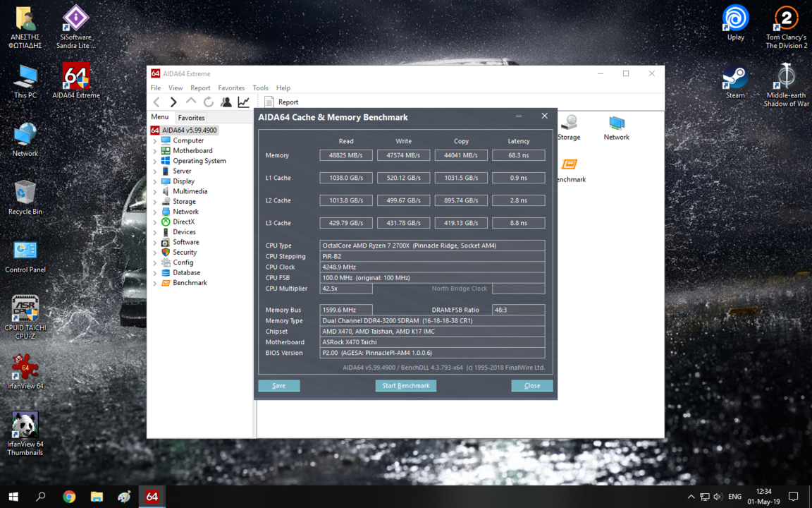
Task: Select the Database tree item
Action: pyautogui.click(x=180, y=272)
